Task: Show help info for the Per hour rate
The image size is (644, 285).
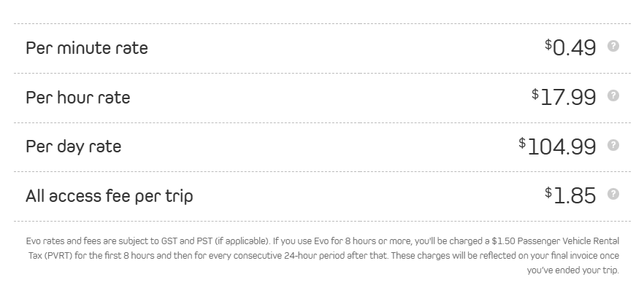Action: tap(613, 95)
